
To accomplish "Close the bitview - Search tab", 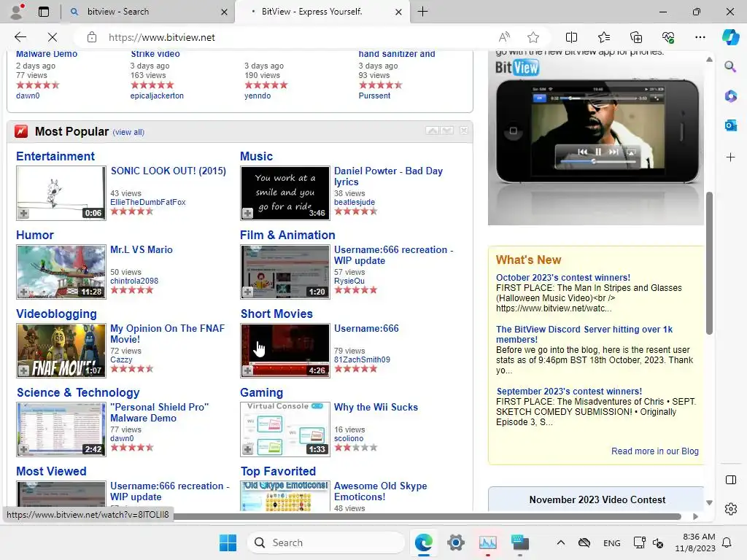I will tap(224, 12).
